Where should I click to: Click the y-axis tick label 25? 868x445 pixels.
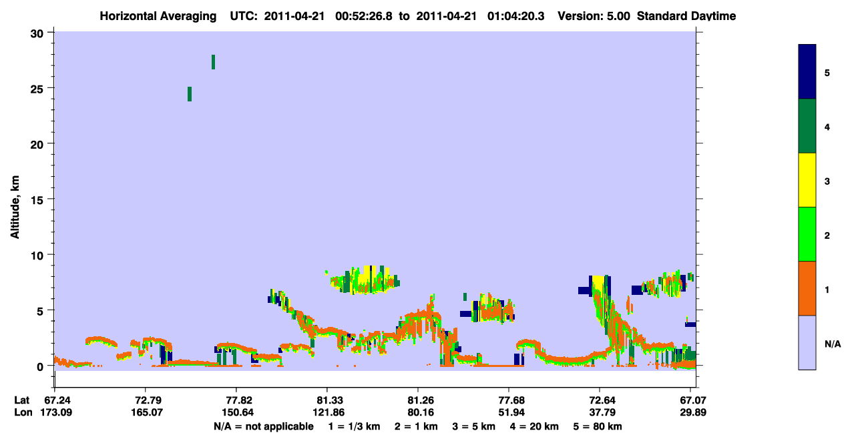point(39,88)
